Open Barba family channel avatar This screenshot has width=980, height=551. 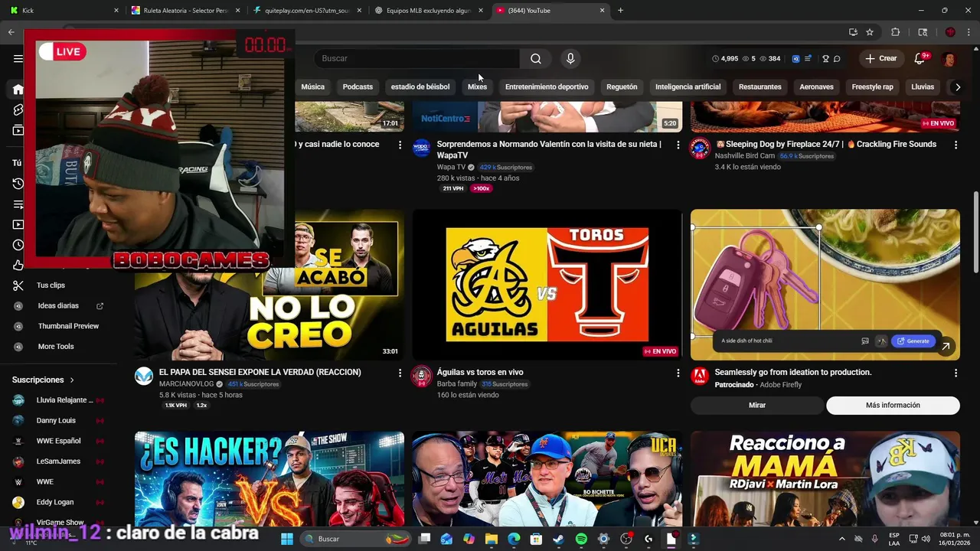click(x=421, y=376)
